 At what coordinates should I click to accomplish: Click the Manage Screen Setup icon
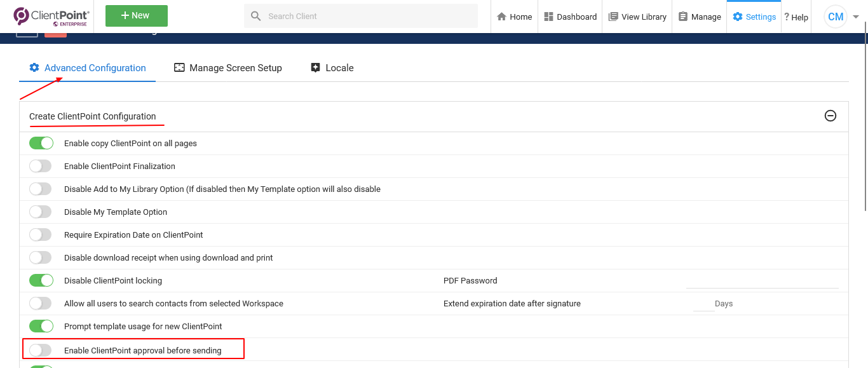click(179, 67)
